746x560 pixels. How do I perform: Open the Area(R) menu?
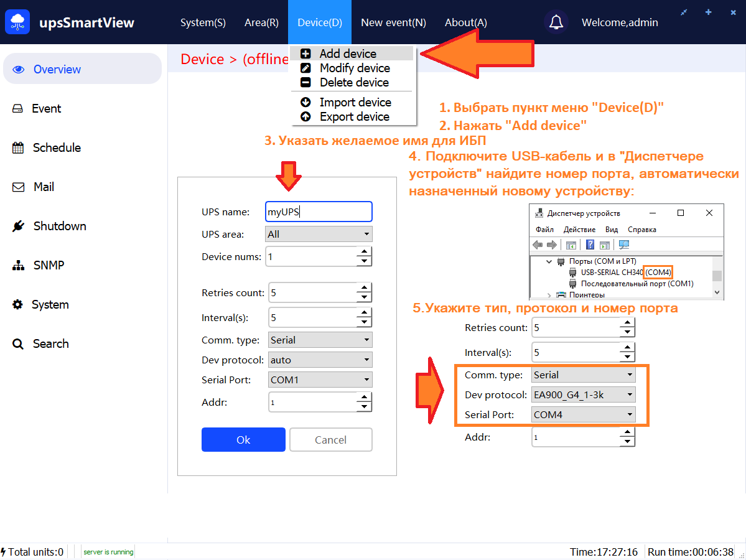(x=261, y=22)
